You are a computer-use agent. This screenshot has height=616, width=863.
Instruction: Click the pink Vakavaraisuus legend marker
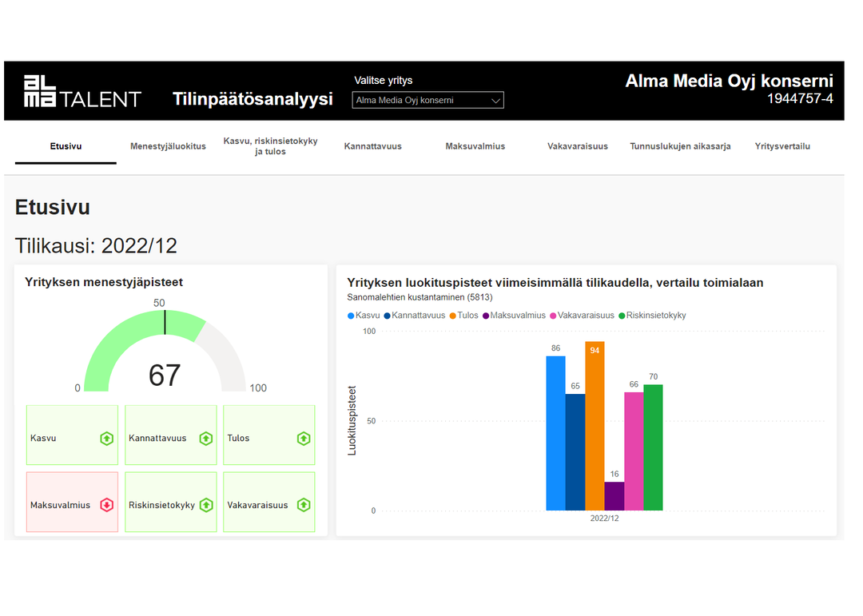coord(553,316)
